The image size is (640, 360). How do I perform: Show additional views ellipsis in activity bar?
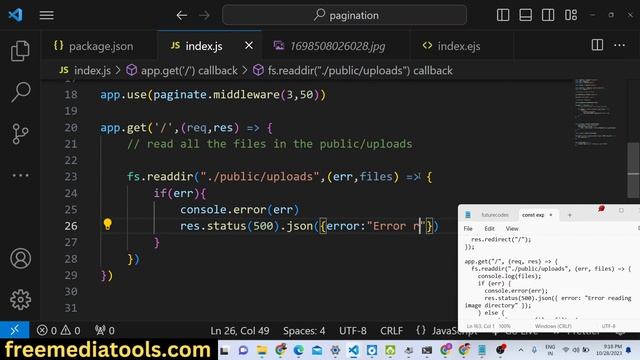coord(20,176)
